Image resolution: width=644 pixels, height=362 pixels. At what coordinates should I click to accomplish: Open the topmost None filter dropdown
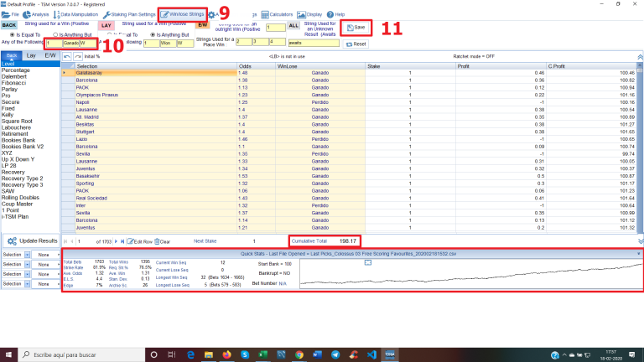[58, 255]
